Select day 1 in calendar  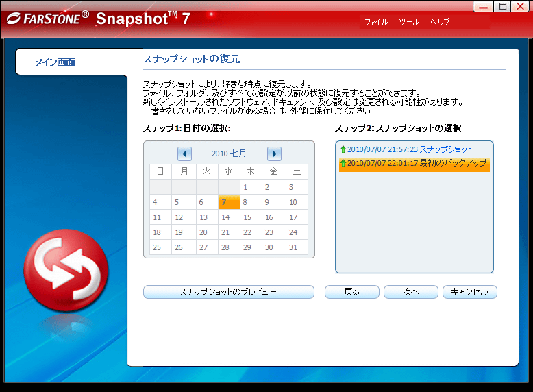[251, 187]
